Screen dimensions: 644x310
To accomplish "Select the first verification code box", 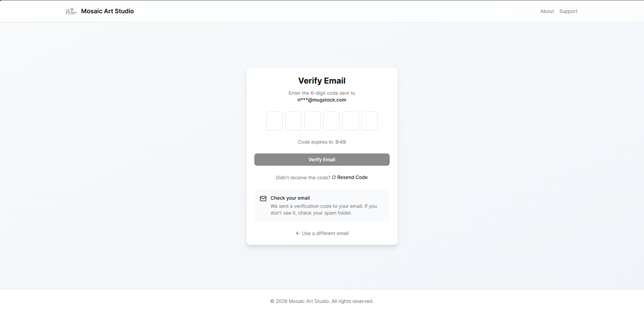I will [274, 121].
